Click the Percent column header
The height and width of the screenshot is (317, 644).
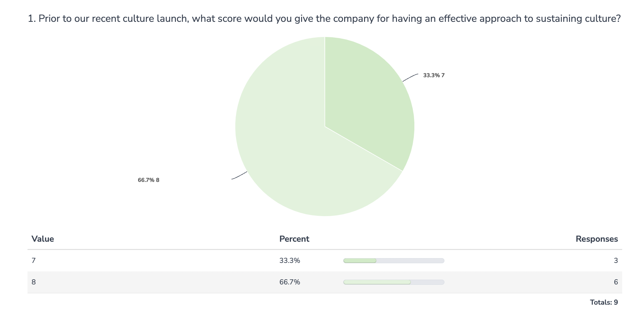pos(294,239)
